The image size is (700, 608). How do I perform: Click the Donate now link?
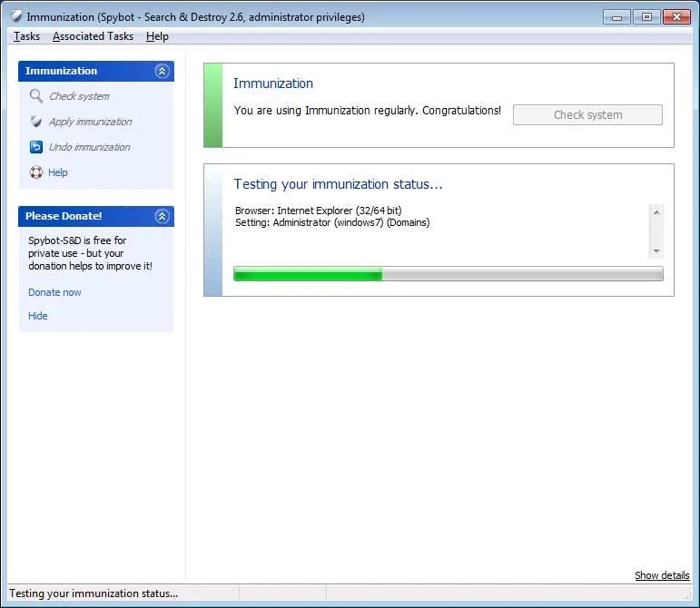pyautogui.click(x=54, y=292)
